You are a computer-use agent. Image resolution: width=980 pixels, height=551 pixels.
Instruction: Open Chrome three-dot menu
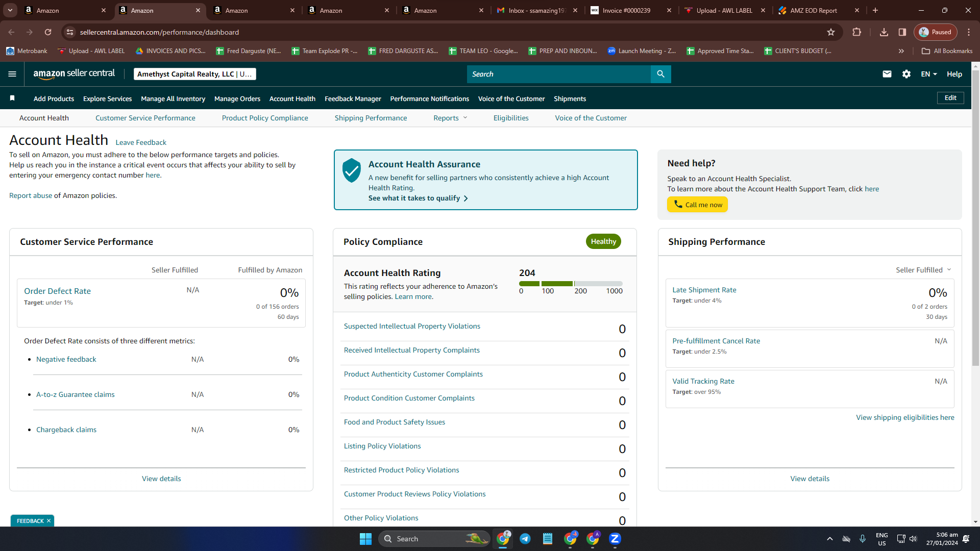969,32
